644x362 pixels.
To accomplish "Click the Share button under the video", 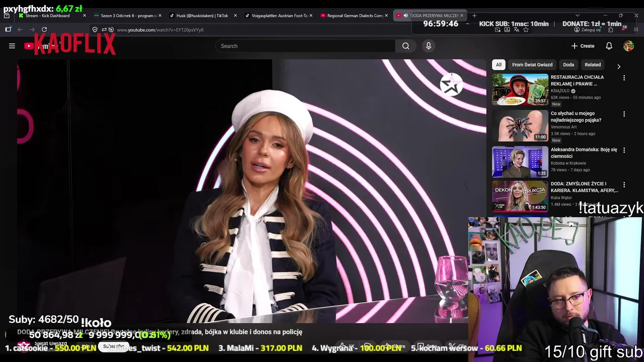I will [x=395, y=346].
